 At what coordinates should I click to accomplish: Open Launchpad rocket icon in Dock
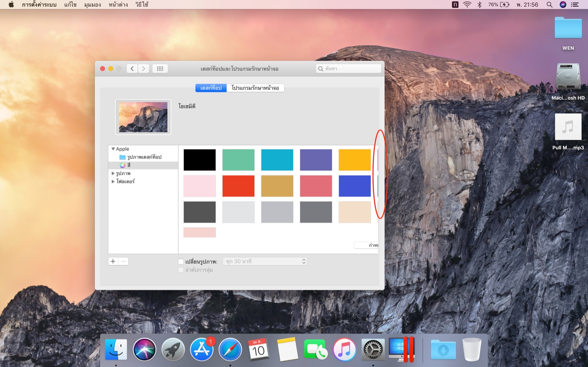click(173, 349)
